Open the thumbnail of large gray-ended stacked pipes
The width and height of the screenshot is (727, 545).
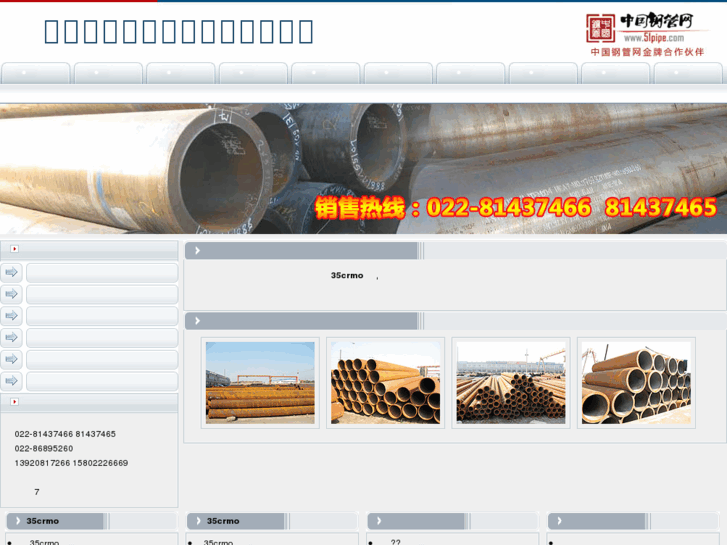click(636, 383)
